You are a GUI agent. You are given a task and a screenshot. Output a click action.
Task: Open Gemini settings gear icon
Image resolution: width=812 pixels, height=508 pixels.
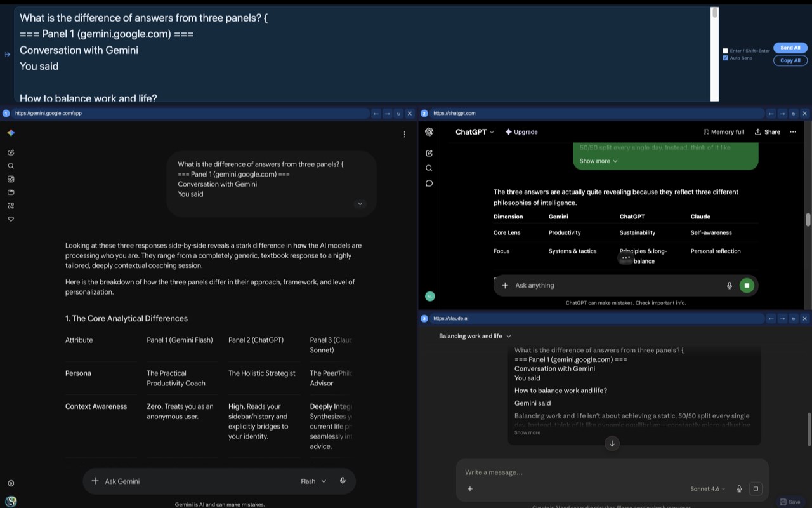(x=11, y=483)
